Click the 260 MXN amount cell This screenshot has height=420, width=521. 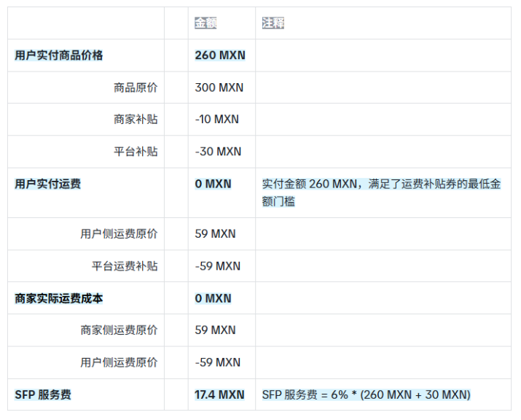pyautogui.click(x=220, y=55)
